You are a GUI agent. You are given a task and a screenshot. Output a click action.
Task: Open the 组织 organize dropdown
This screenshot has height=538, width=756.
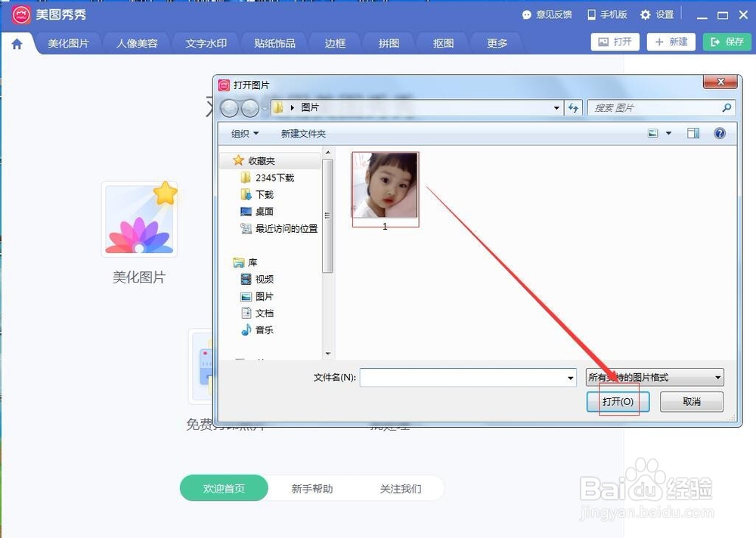pos(245,134)
